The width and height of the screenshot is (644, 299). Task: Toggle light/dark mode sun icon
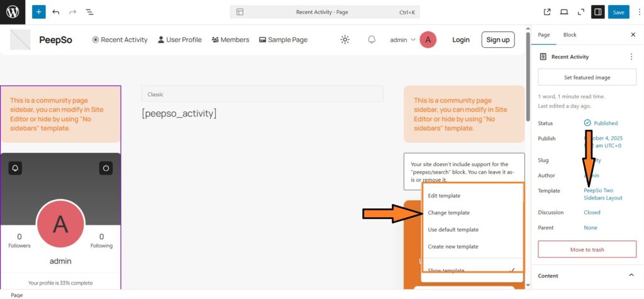pyautogui.click(x=345, y=40)
